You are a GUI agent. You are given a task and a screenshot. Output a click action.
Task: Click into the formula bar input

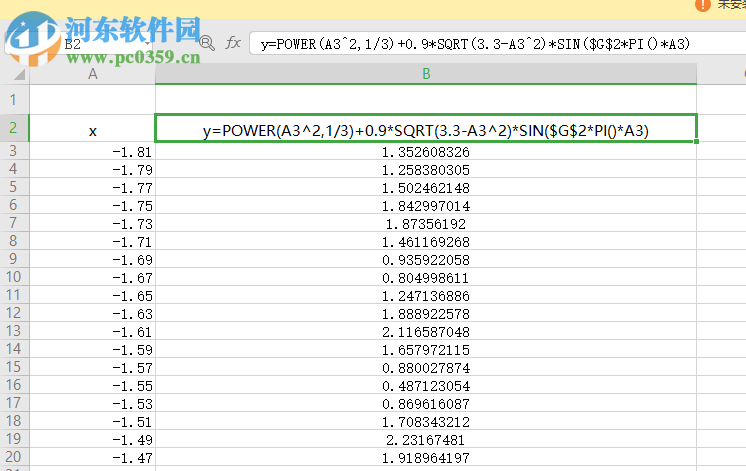497,44
